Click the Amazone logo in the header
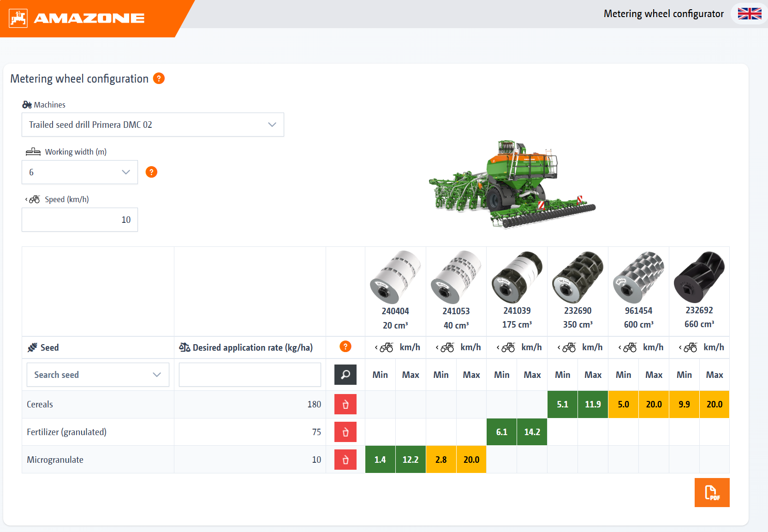The height and width of the screenshot is (532, 768). pos(77,18)
